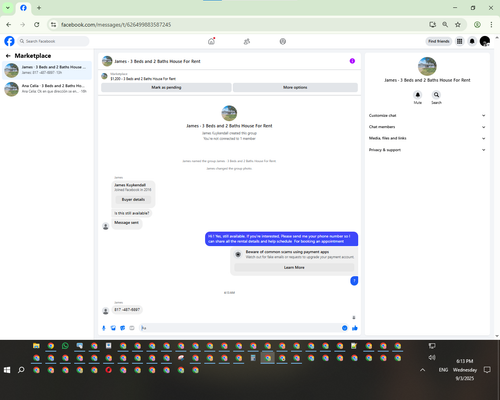The height and width of the screenshot is (400, 500).
Task: Click the back arrow next to Marketplace
Action: click(8, 56)
